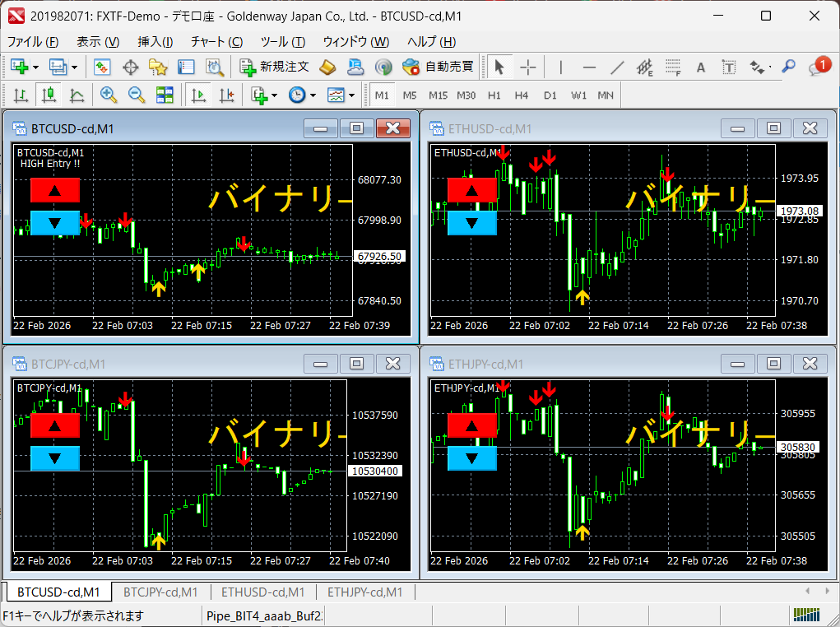Expand the new chart dropdown arrow

(36, 67)
